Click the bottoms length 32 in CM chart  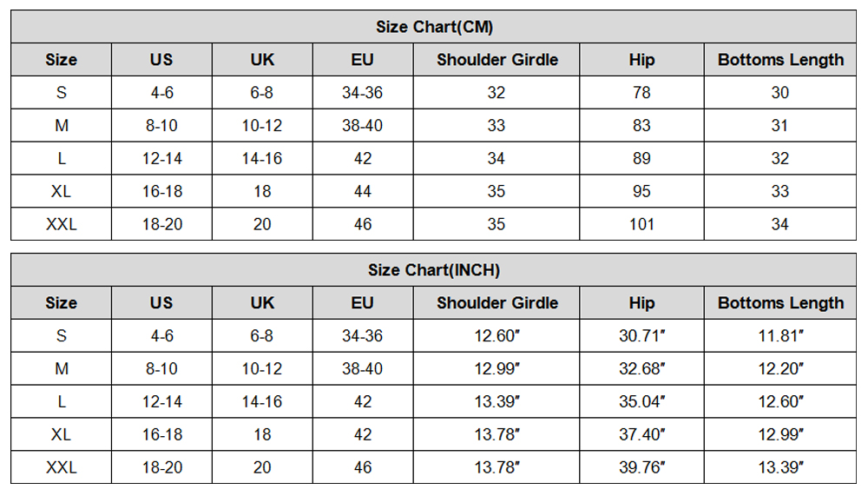pyautogui.click(x=780, y=158)
